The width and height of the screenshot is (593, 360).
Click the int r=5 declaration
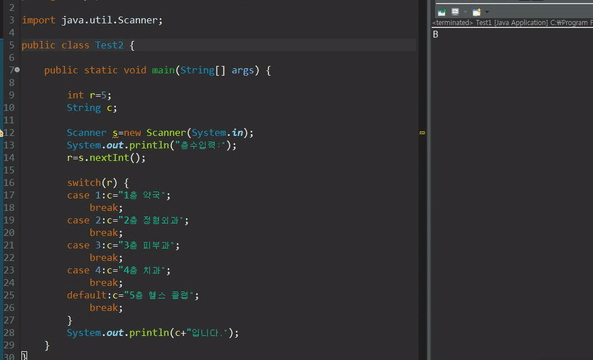(89, 95)
